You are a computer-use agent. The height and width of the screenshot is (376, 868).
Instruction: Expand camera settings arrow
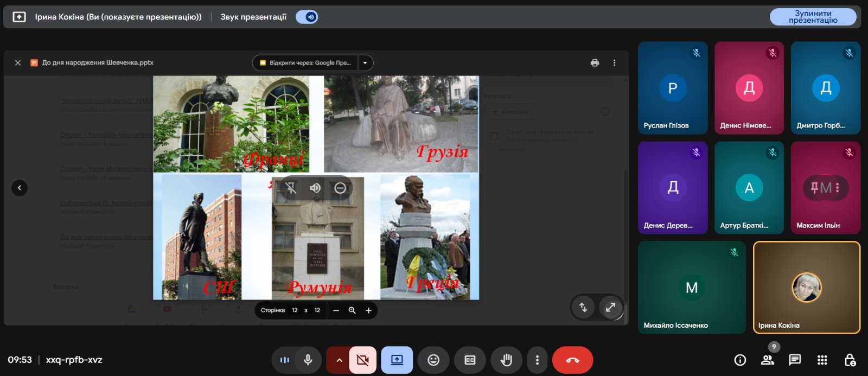(339, 360)
